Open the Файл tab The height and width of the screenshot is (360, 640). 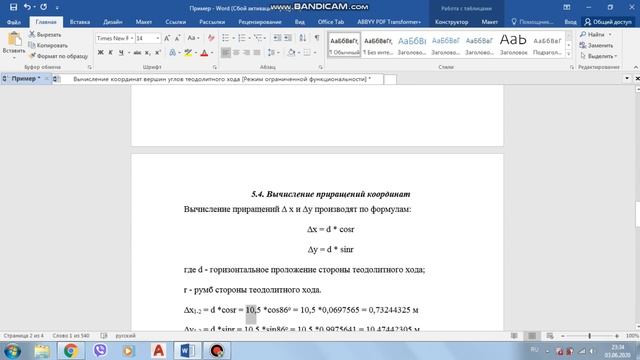pyautogui.click(x=13, y=22)
